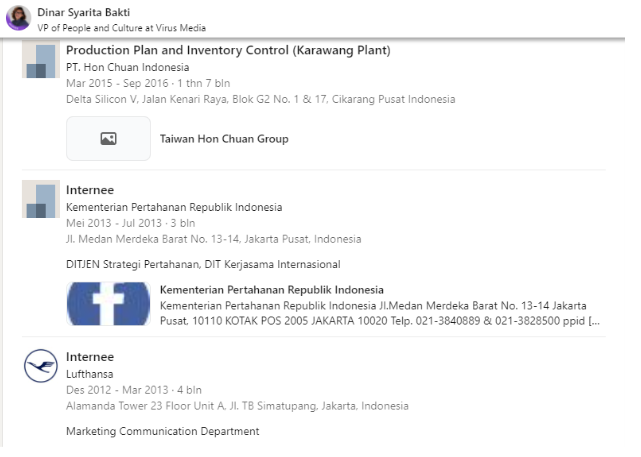This screenshot has height=457, width=641.
Task: Click the Marketing Communication Department description
Action: [162, 432]
